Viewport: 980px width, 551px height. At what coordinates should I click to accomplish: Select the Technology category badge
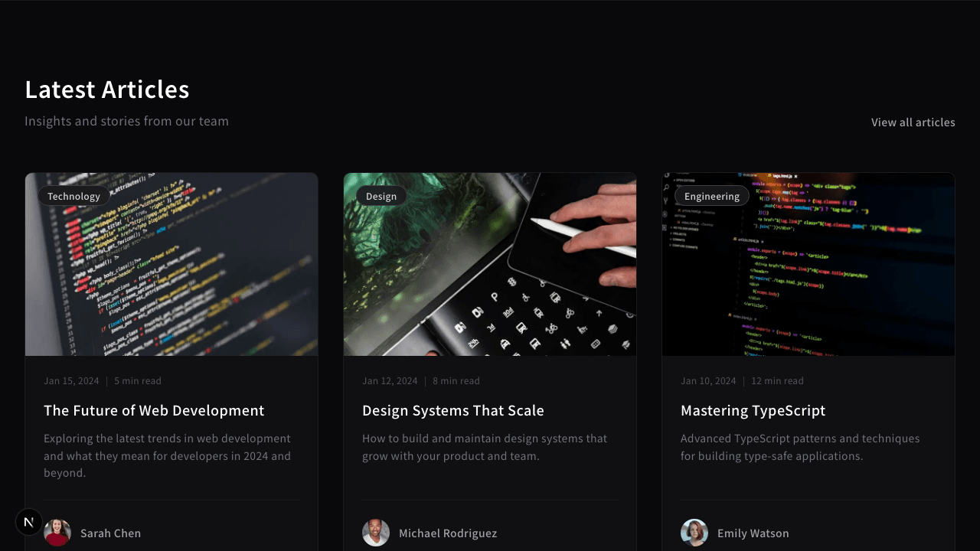click(73, 196)
